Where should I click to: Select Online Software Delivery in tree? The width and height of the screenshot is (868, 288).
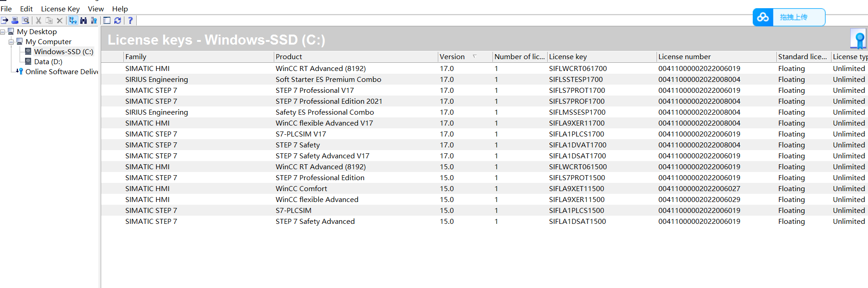pyautogui.click(x=62, y=72)
